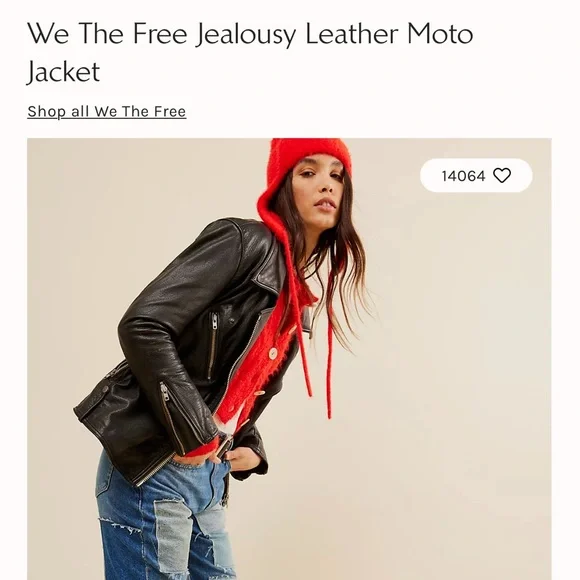The image size is (580, 580).
Task: Click the word Jacket in the title
Action: 63,71
